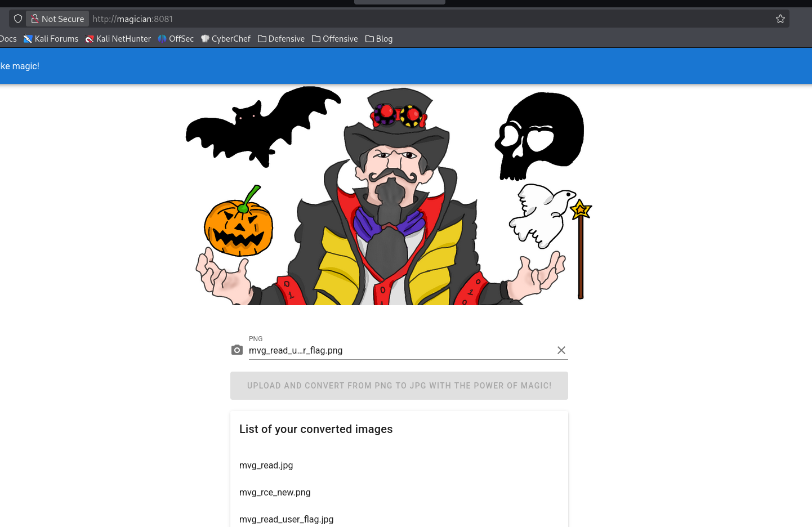The image size is (812, 527).
Task: Expand the Blog bookmarks folder
Action: click(x=379, y=39)
